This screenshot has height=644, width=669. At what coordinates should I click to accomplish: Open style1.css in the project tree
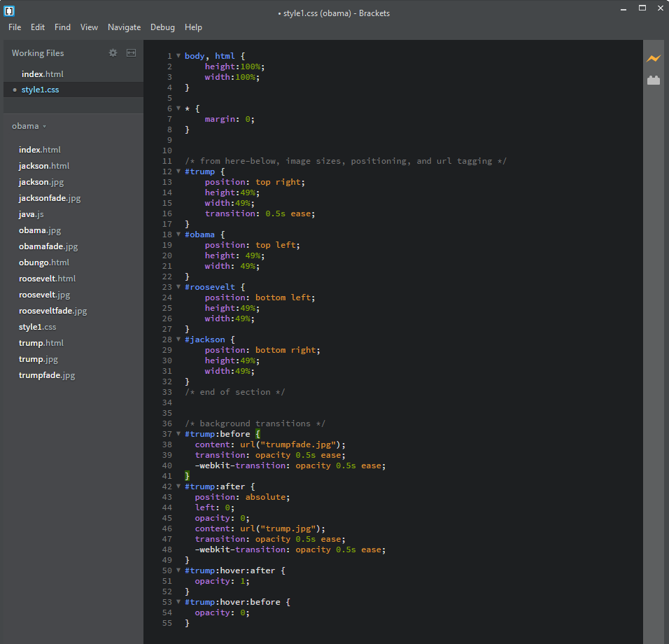(37, 327)
